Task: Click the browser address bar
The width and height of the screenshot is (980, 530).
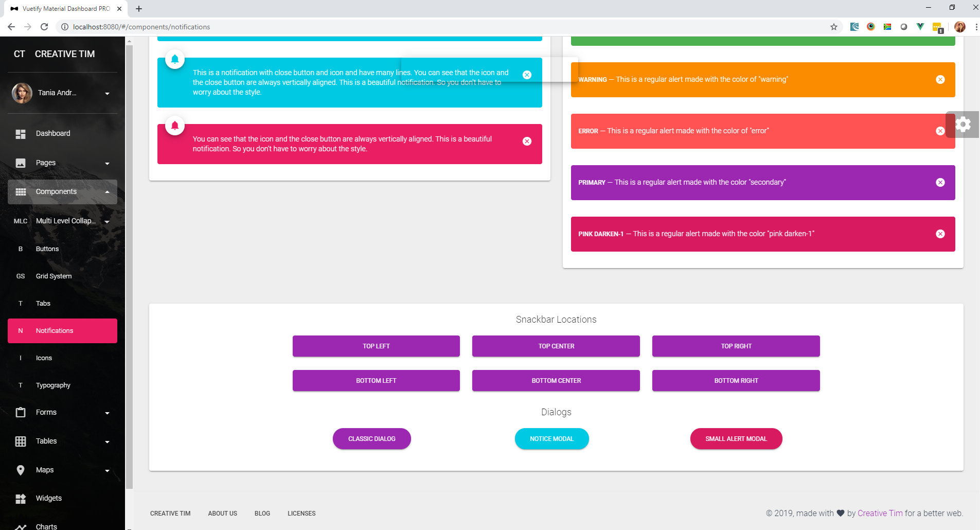Action: pos(442,27)
